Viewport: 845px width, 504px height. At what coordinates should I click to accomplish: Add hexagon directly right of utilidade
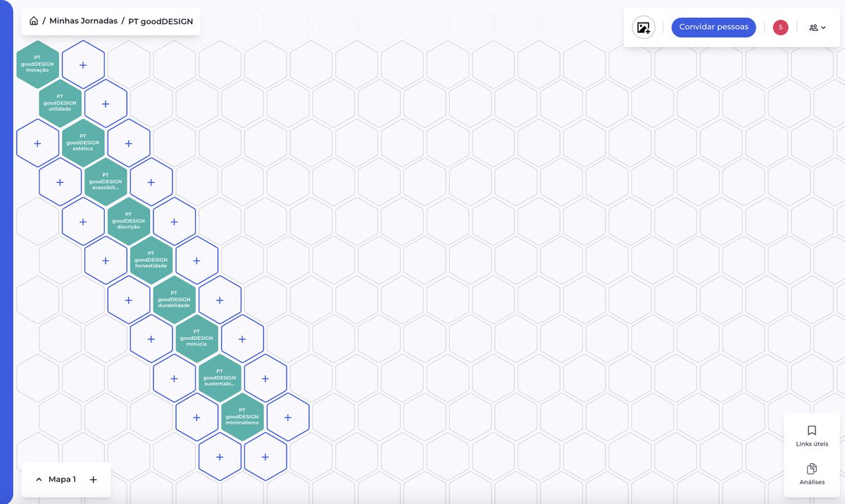pos(106,103)
